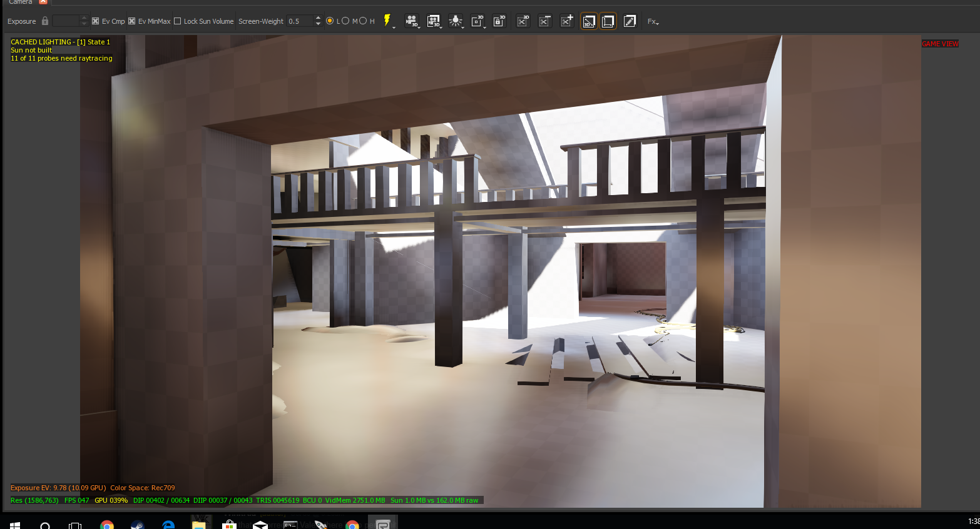Screen dimensions: 980x529
Task: Click the 'BCU 0' status entry
Action: [x=312, y=500]
